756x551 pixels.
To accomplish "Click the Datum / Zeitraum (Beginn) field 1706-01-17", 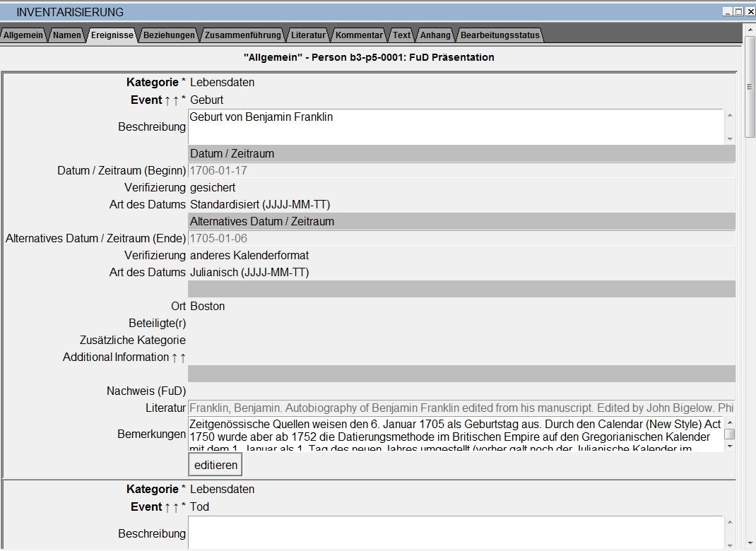I will click(x=461, y=171).
